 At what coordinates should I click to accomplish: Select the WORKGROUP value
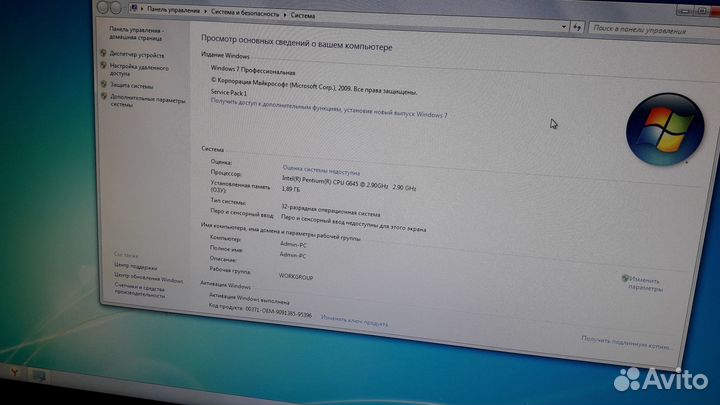click(x=296, y=277)
